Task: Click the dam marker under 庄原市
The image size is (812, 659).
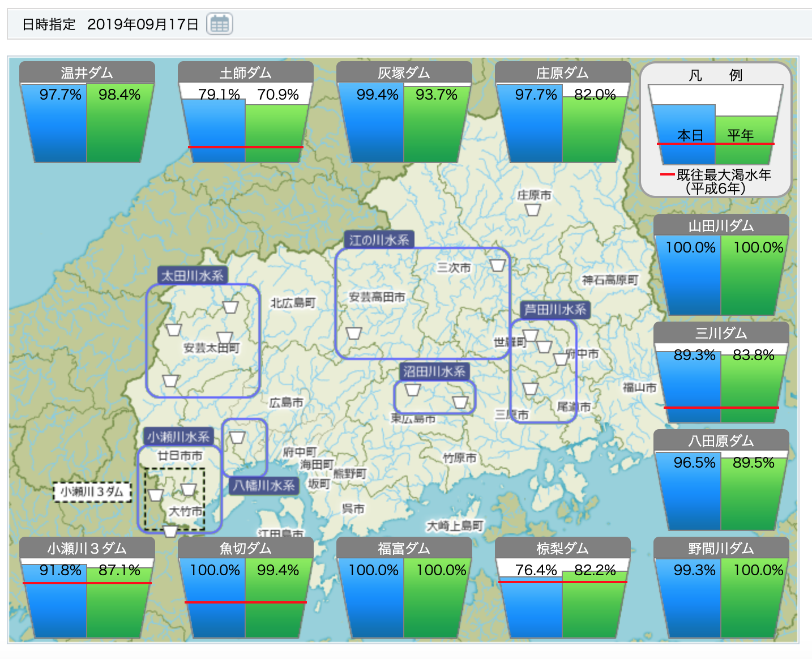Action: point(532,210)
